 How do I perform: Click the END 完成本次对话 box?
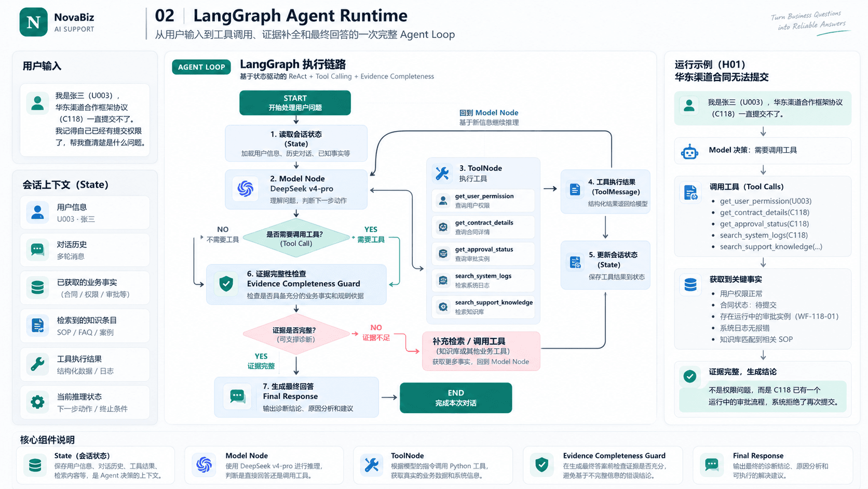456,398
